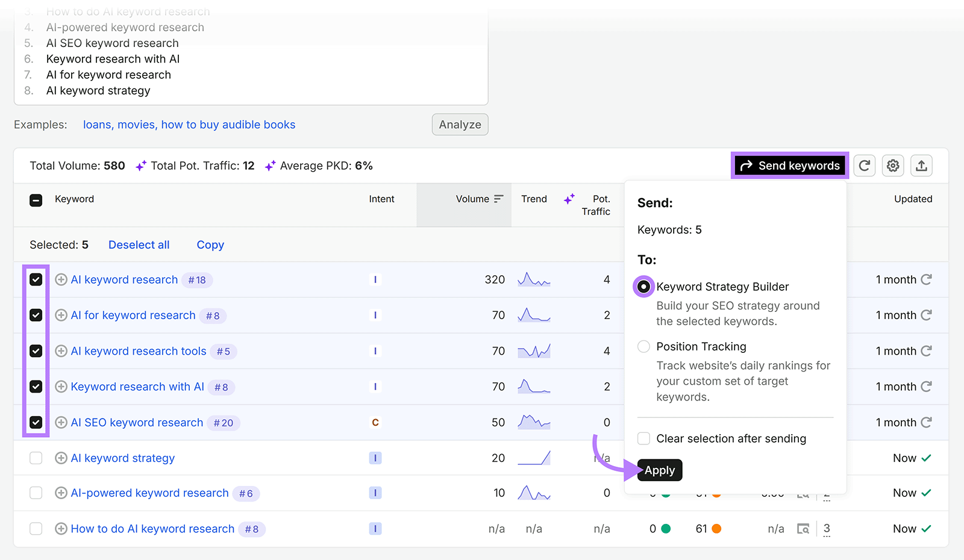Select Keyword Strategy Builder radio option

click(643, 287)
